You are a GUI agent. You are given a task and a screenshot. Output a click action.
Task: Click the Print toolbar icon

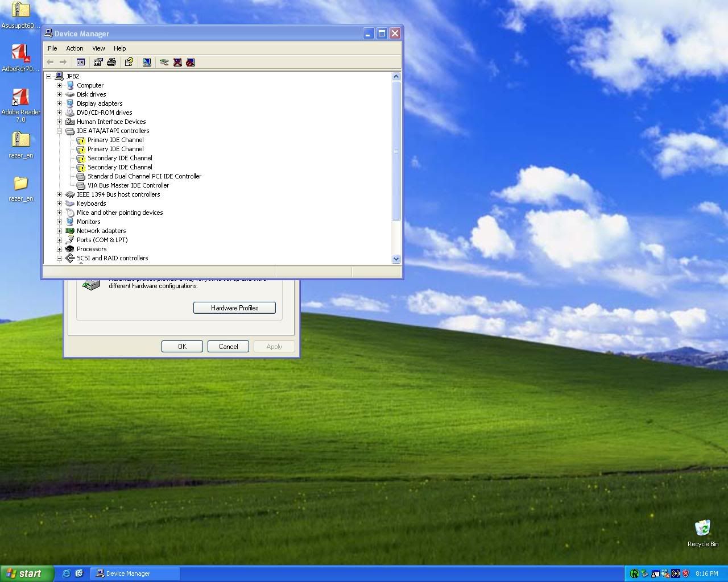(x=111, y=62)
